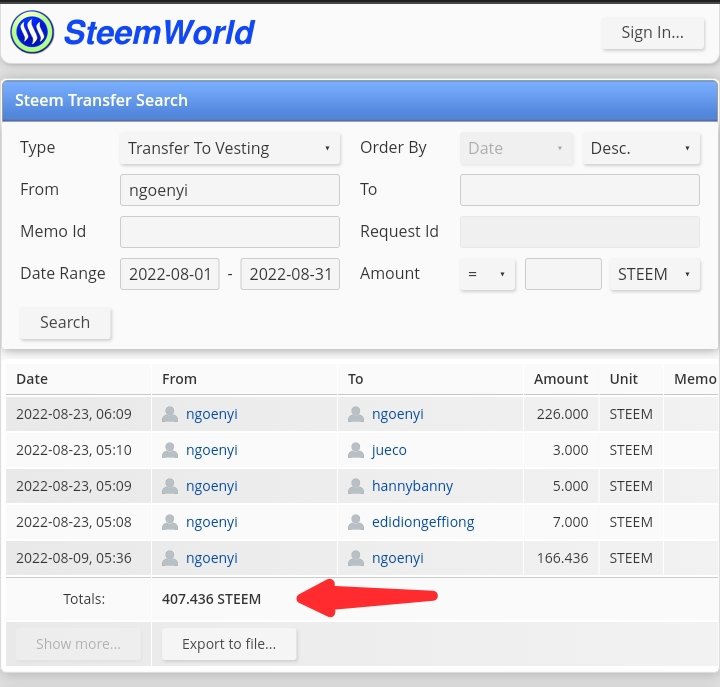Click To avatar icon in 166.436 row
The height and width of the screenshot is (687, 720).
[356, 557]
